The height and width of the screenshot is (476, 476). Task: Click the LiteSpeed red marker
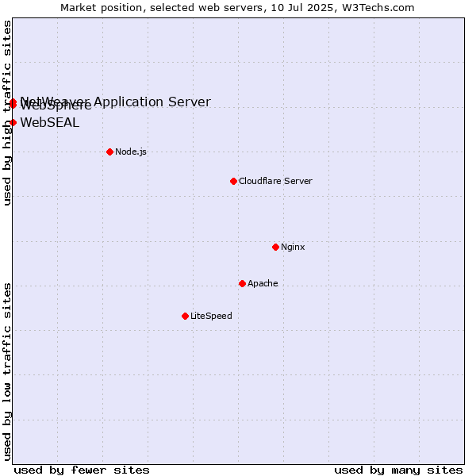pyautogui.click(x=185, y=317)
